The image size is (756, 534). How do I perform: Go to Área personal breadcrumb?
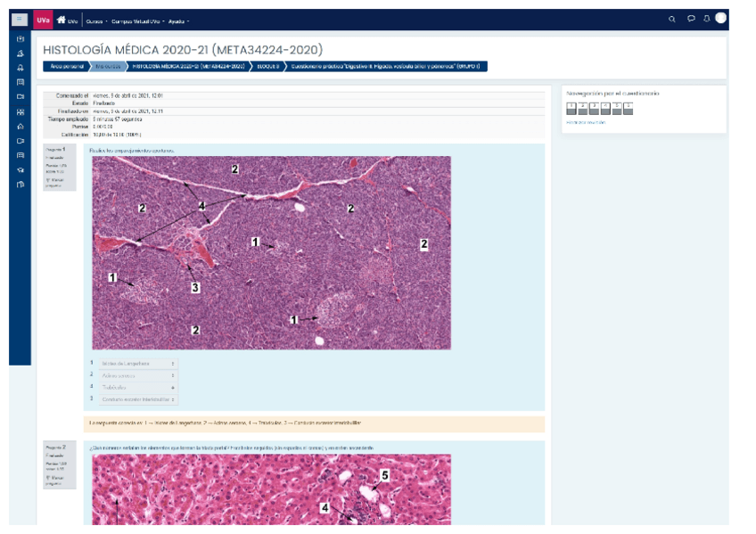click(67, 66)
